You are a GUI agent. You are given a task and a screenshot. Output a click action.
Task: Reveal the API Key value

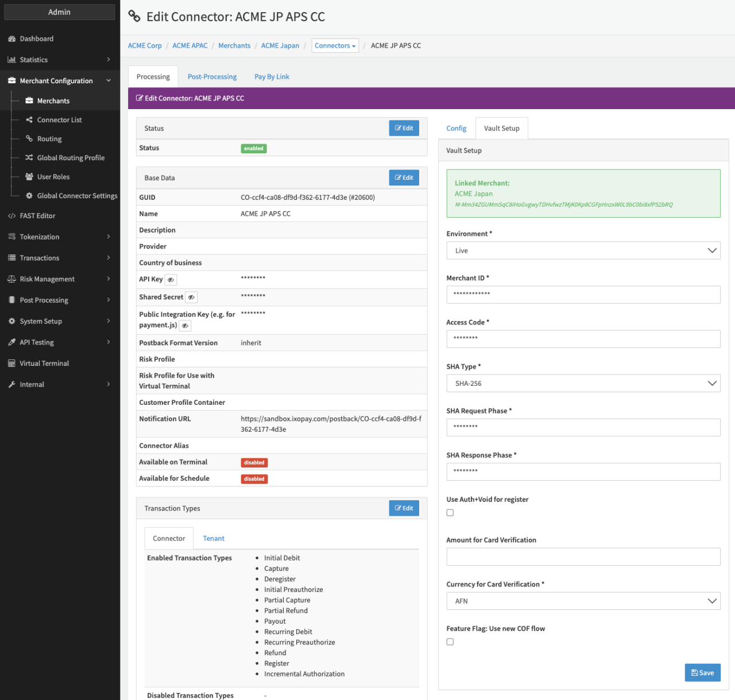click(x=171, y=280)
